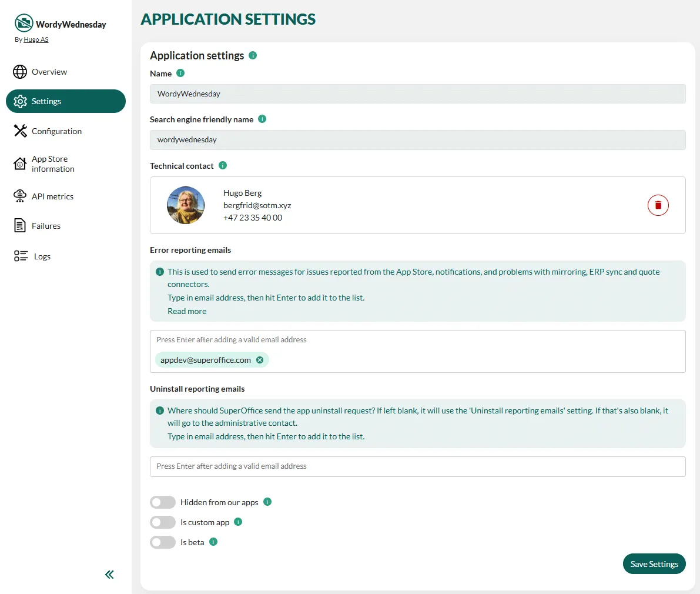Click info icon next to Technical contact
The width and height of the screenshot is (700, 594).
pos(223,165)
